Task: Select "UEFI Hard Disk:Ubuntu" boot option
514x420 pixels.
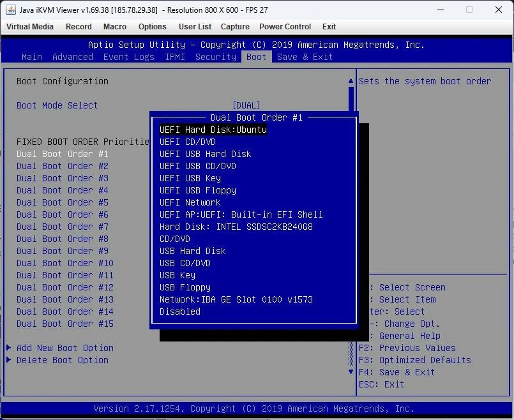Action: (212, 130)
